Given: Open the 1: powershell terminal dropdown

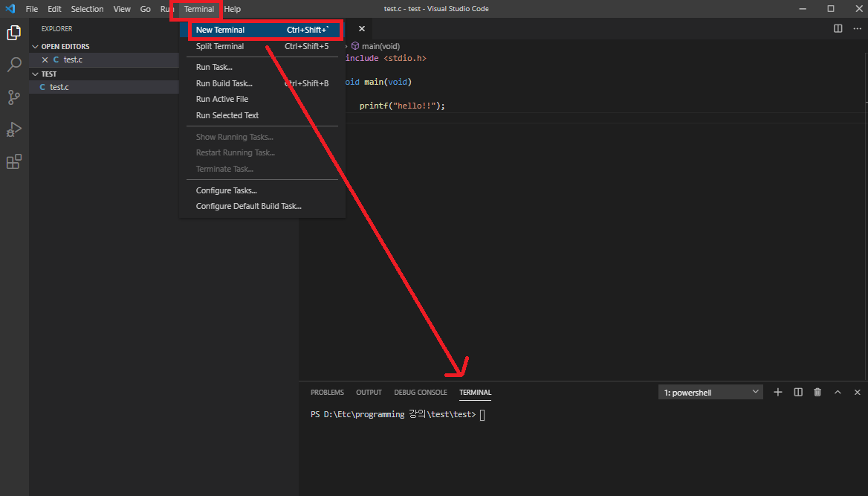Looking at the screenshot, I should pyautogui.click(x=710, y=393).
